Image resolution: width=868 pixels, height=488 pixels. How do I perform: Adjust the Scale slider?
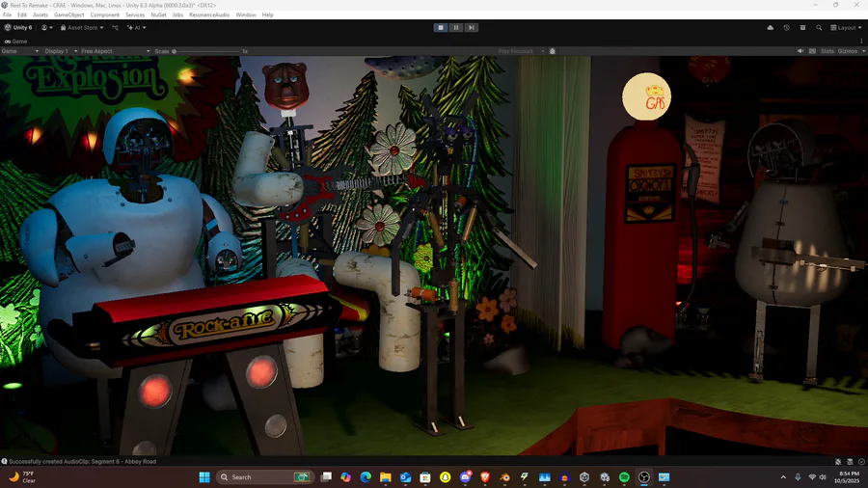point(206,51)
